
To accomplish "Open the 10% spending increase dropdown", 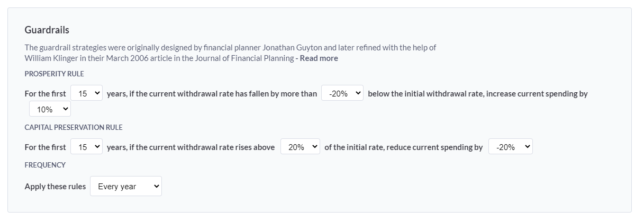I will [x=50, y=109].
